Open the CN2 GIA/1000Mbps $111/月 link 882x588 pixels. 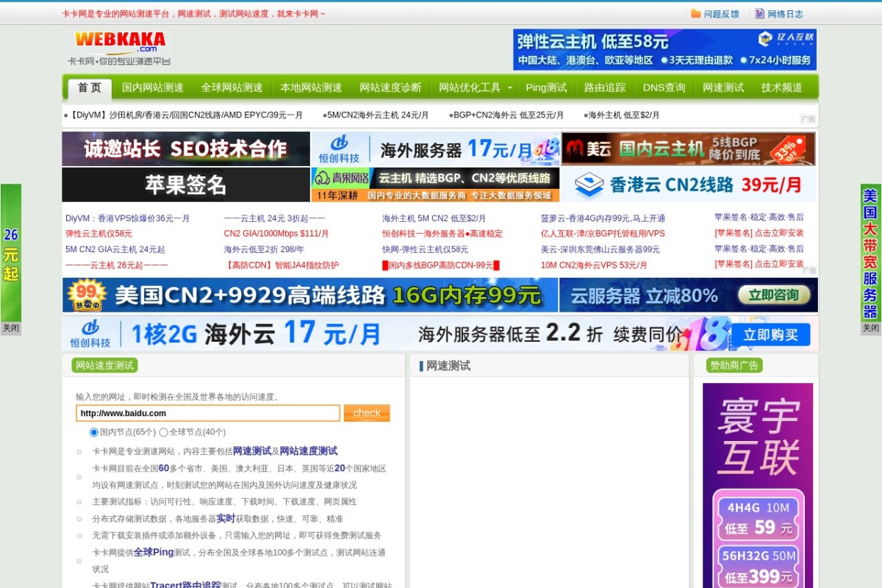click(276, 234)
